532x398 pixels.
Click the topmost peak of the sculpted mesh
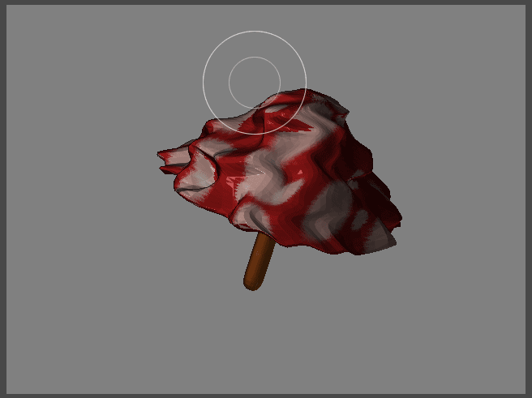[304, 92]
